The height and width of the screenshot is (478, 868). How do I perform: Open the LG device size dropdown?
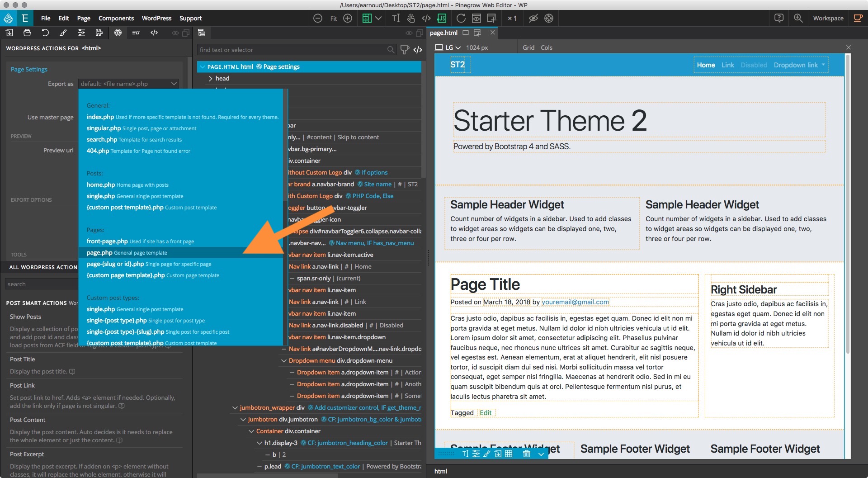(x=448, y=47)
